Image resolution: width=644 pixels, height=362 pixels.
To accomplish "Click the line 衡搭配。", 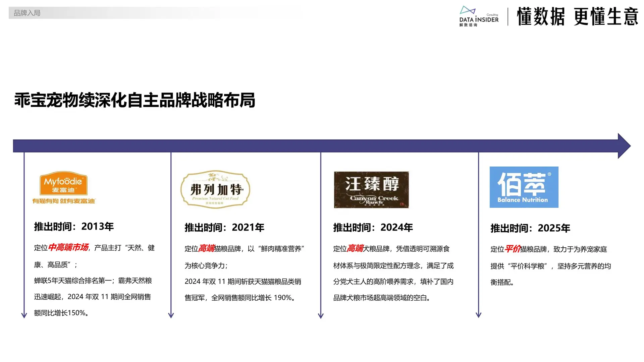I will [502, 282].
